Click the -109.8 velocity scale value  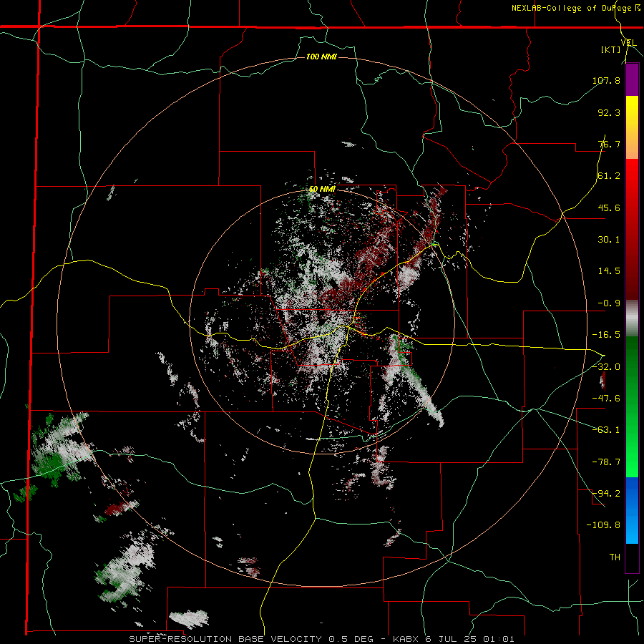pyautogui.click(x=603, y=525)
